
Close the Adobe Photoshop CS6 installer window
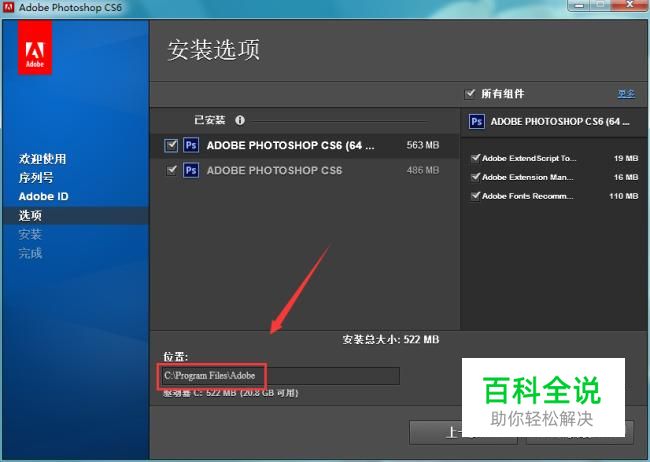[629, 5]
